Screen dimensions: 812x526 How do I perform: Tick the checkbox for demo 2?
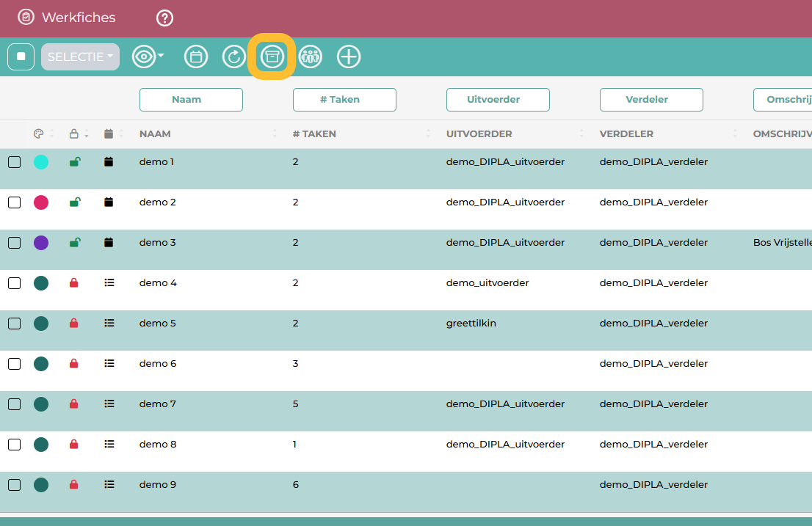click(15, 202)
